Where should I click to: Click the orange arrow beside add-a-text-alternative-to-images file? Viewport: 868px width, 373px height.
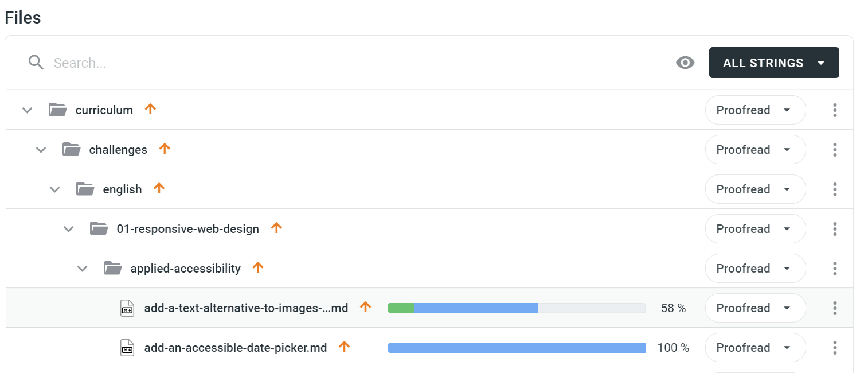pos(366,306)
